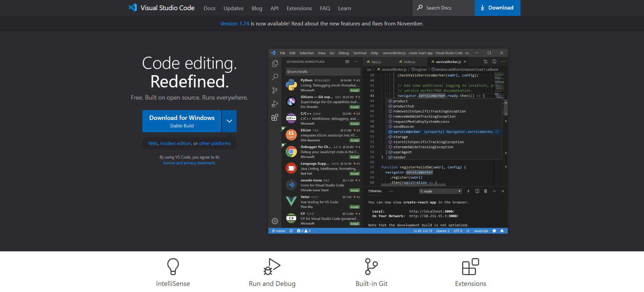Click the Download for Windows Stable Build button
The height and width of the screenshot is (292, 644).
tap(182, 121)
